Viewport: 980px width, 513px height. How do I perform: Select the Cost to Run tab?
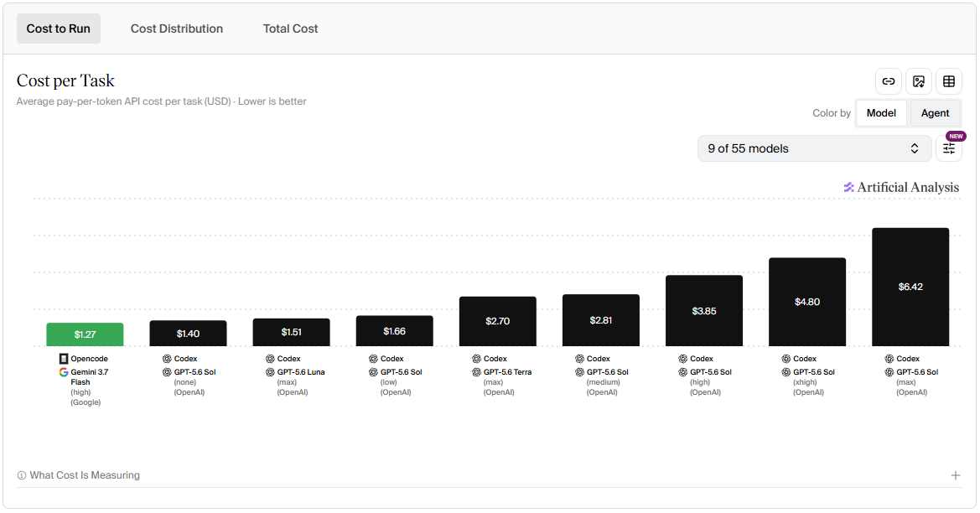(x=58, y=28)
